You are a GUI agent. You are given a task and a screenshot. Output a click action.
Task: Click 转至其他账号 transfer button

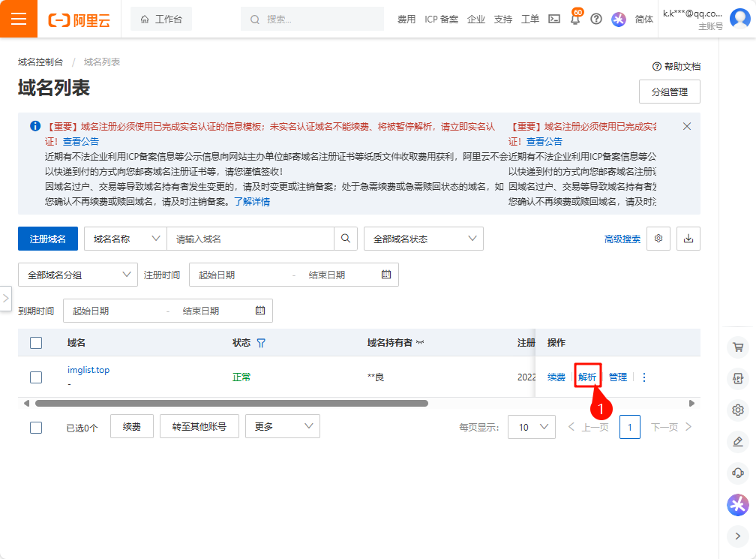click(x=199, y=426)
